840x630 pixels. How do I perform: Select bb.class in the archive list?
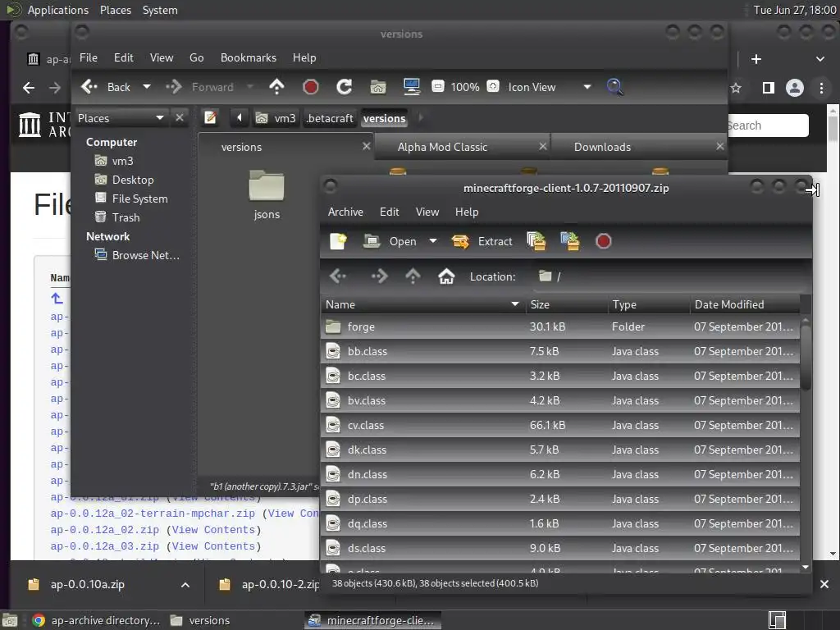coord(560,351)
